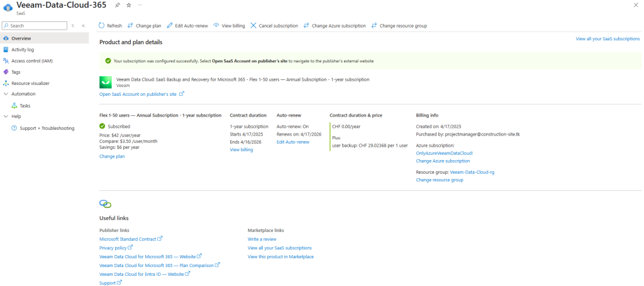
Task: Click Change Azure subscription link in Billing info
Action: coord(443,161)
